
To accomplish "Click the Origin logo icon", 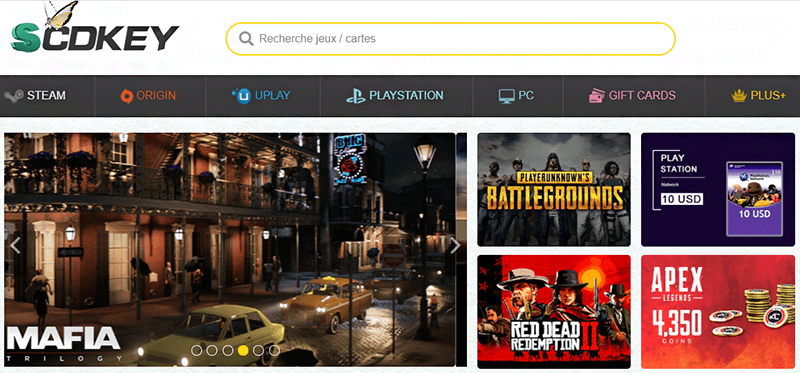I will pyautogui.click(x=127, y=95).
